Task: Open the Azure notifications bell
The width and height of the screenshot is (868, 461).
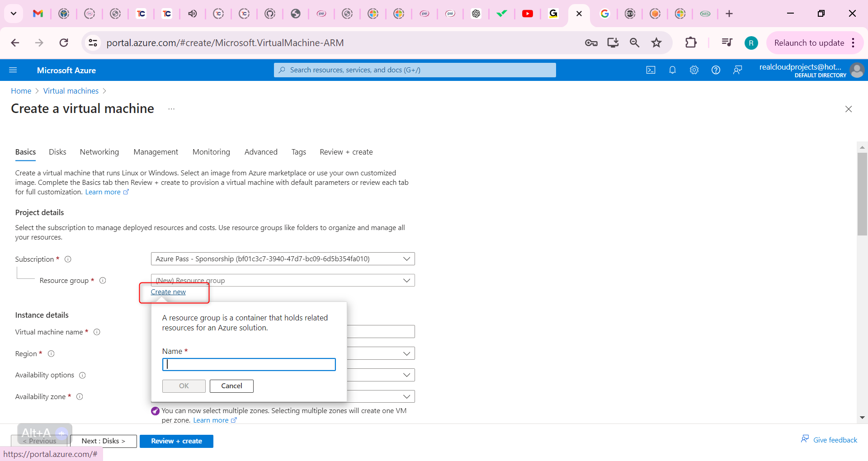Action: point(672,70)
